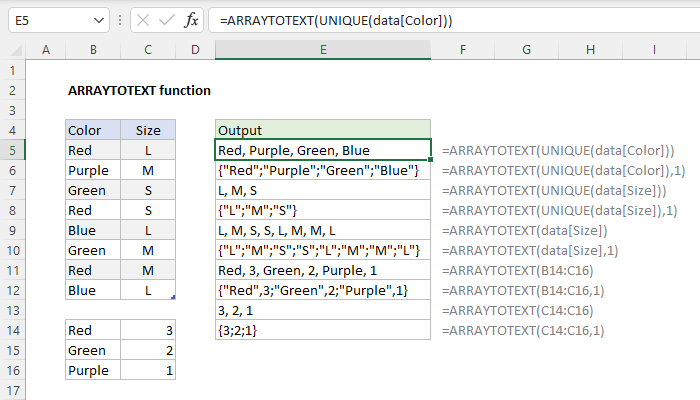Screen dimensions: 700x400
Task: Select row 13 header
Action: (12, 310)
